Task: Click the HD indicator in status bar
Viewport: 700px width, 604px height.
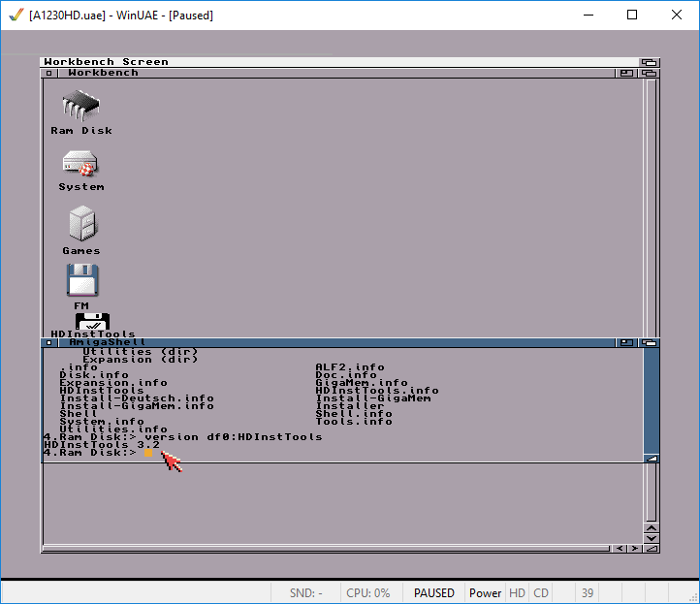Action: tap(518, 593)
